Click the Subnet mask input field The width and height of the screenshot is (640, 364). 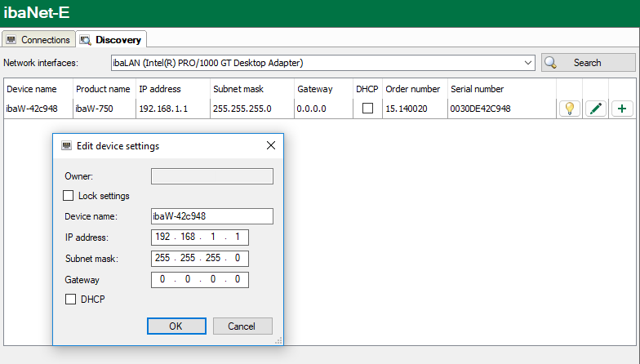tap(199, 259)
